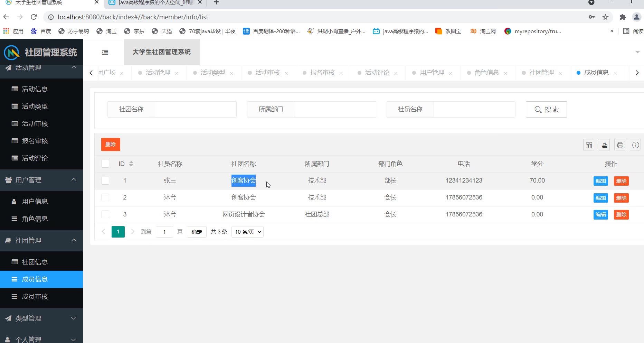This screenshot has width=644, height=343.
Task: Open the browser profile avatar
Action: point(636,17)
